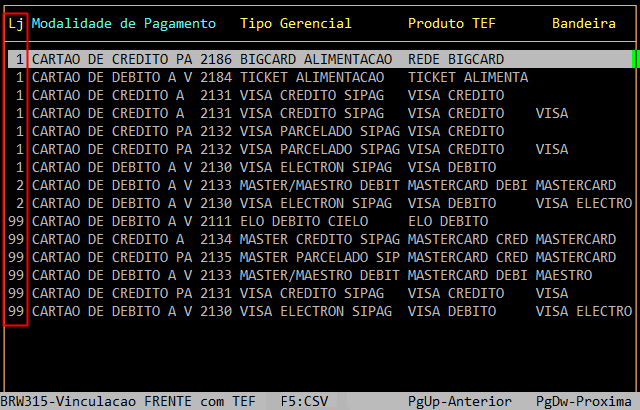The width and height of the screenshot is (640, 410).
Task: Click the Lj column header
Action: 16,23
